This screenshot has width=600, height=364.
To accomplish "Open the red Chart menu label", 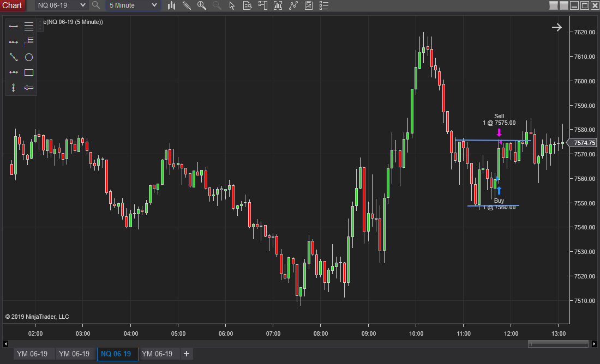I will pos(12,5).
